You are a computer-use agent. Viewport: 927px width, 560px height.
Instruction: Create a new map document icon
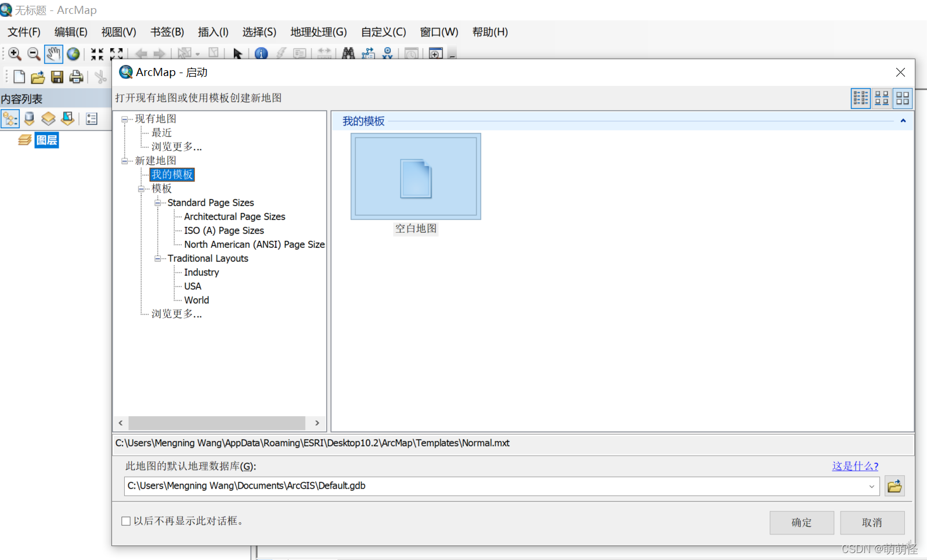pyautogui.click(x=19, y=77)
